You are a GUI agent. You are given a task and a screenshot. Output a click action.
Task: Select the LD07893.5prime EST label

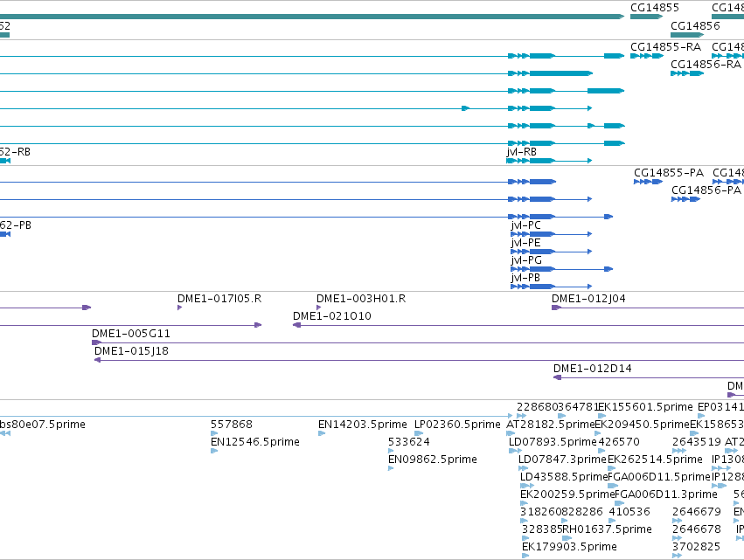[553, 442]
